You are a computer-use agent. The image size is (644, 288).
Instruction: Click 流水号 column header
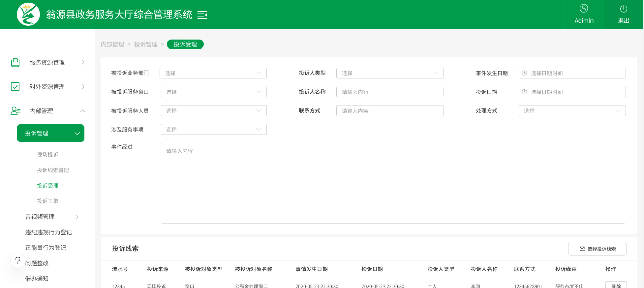120,269
